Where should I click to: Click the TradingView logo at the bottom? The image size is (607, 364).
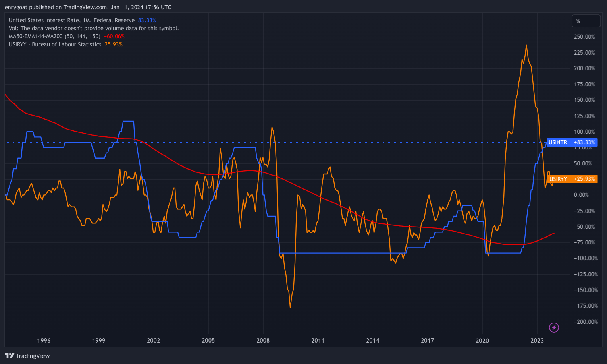click(x=27, y=356)
